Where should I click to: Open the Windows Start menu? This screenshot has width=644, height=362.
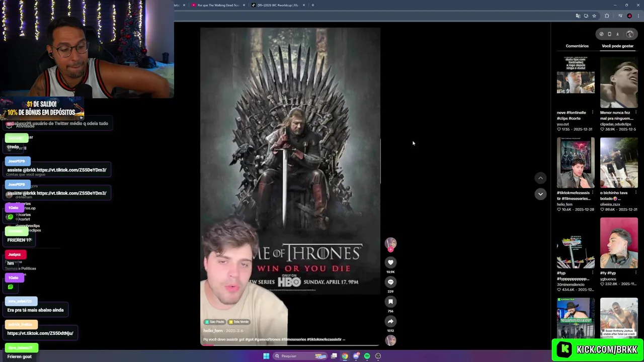click(x=266, y=356)
